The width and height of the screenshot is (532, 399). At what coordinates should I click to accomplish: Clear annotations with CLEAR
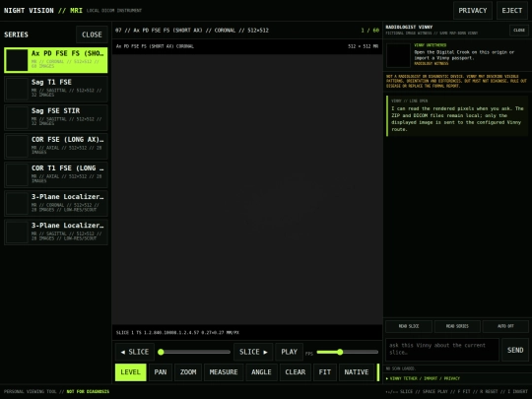pos(296,372)
